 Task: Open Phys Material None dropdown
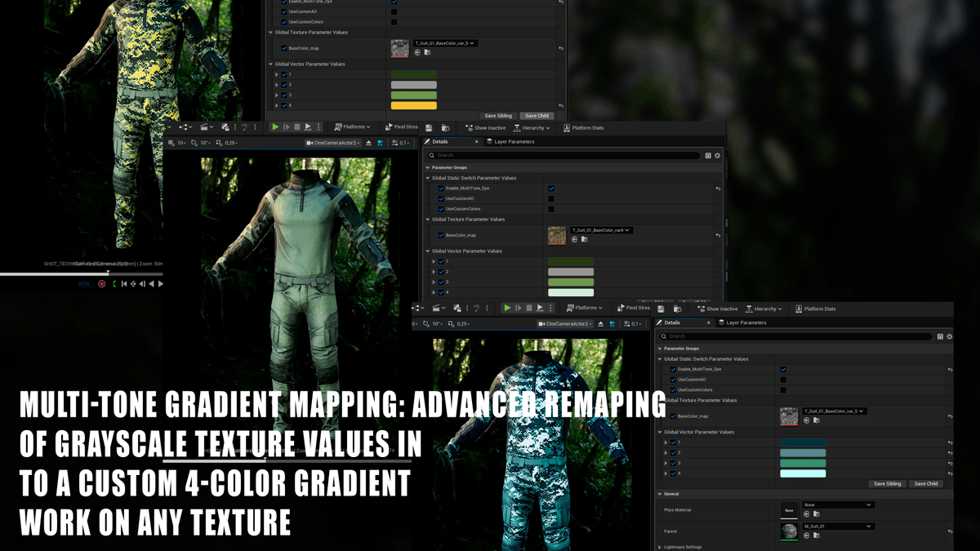point(838,505)
